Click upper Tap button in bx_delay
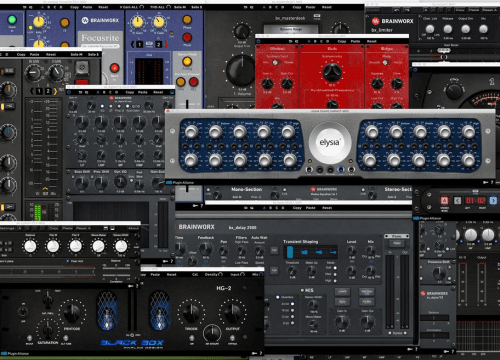500x360 pixels. 274,250
